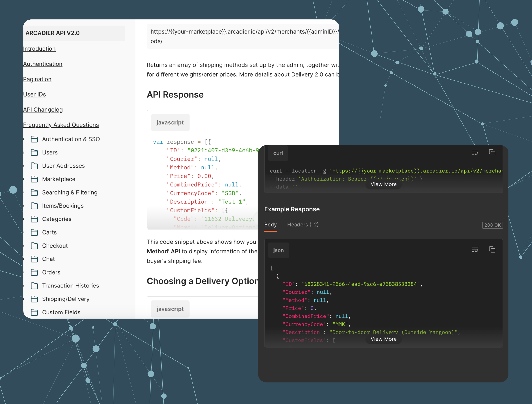Click the Shipping/Delivery folder icon
Viewport: 532px width, 404px height.
34,299
